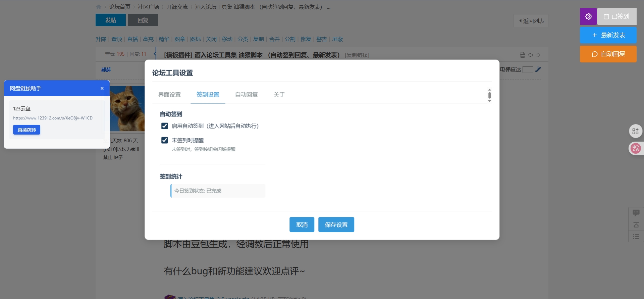
Task: Select the 123云盘 share URL text
Action: click(x=53, y=118)
